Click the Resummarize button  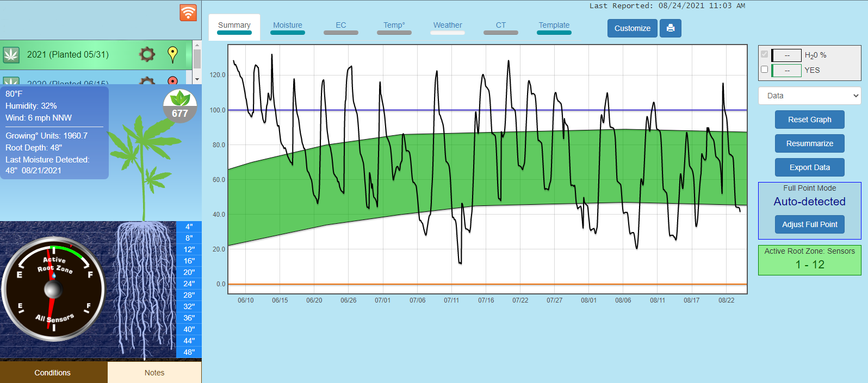coord(810,143)
